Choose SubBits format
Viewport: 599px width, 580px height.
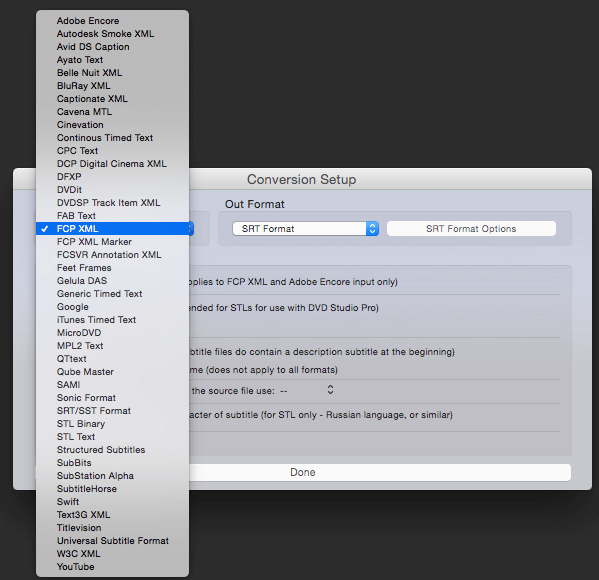(112, 462)
